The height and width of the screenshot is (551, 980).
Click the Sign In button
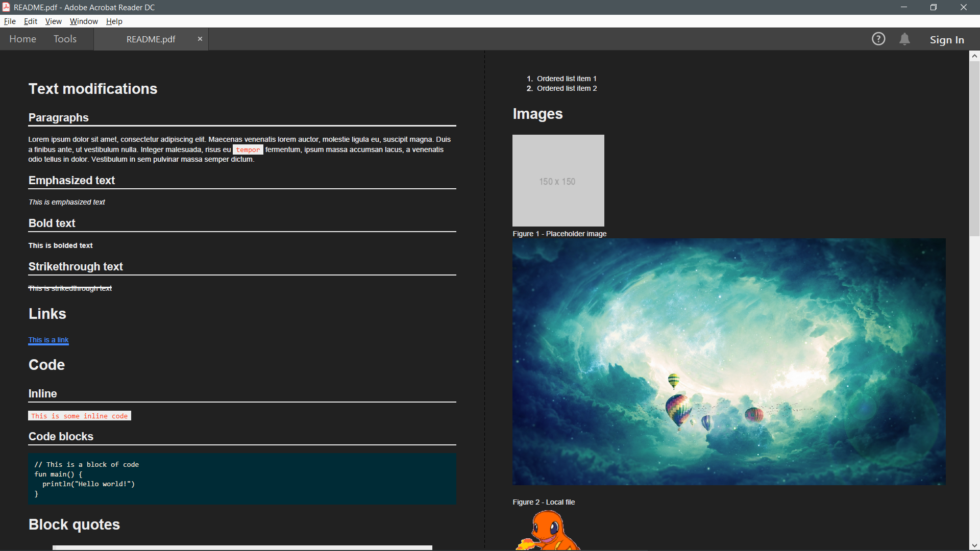(946, 40)
